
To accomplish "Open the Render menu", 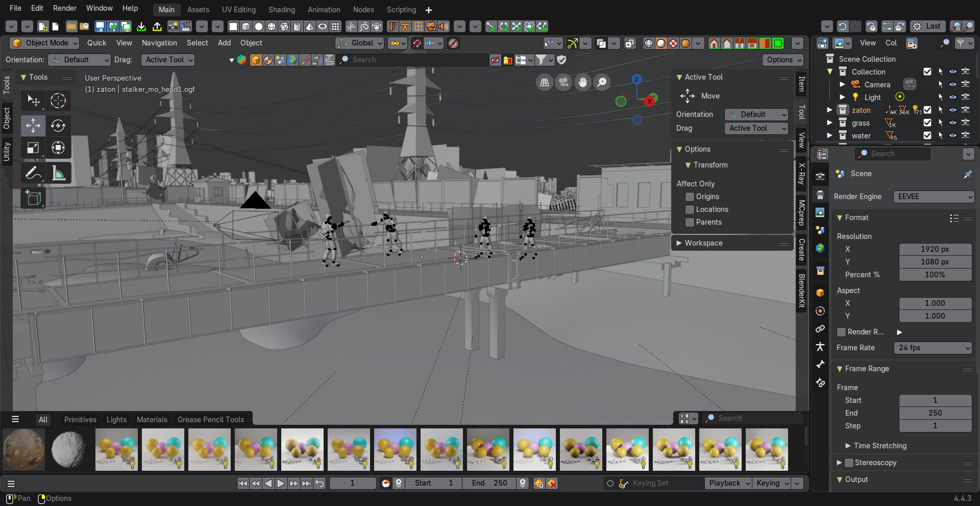I will pyautogui.click(x=65, y=8).
